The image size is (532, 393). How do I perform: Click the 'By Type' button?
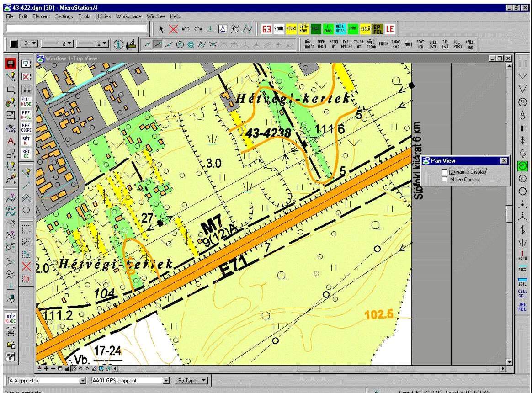click(x=191, y=380)
